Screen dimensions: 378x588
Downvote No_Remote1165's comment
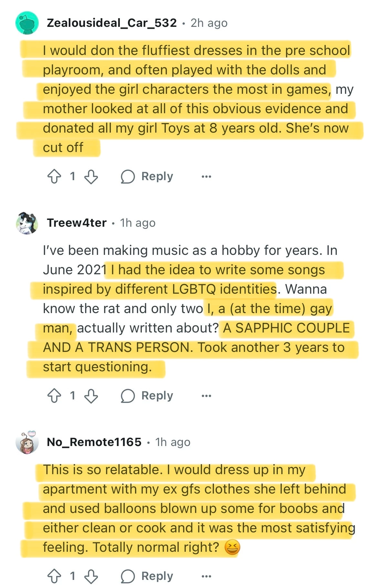click(91, 576)
